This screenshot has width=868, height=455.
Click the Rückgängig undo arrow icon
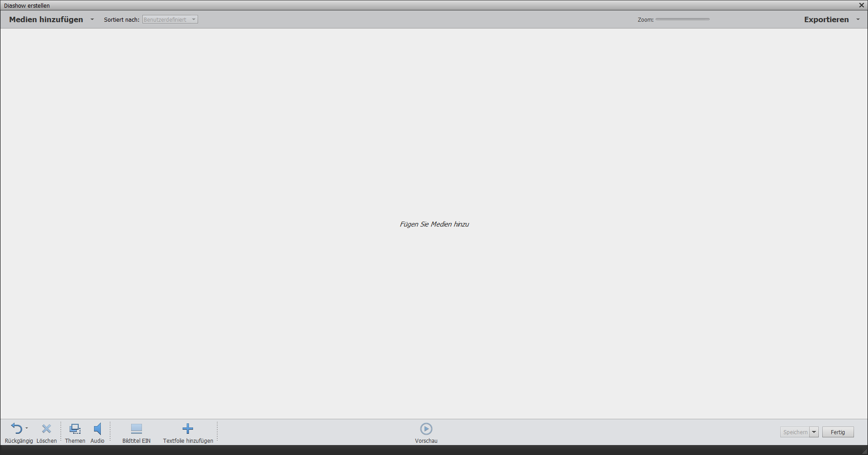[x=16, y=428]
